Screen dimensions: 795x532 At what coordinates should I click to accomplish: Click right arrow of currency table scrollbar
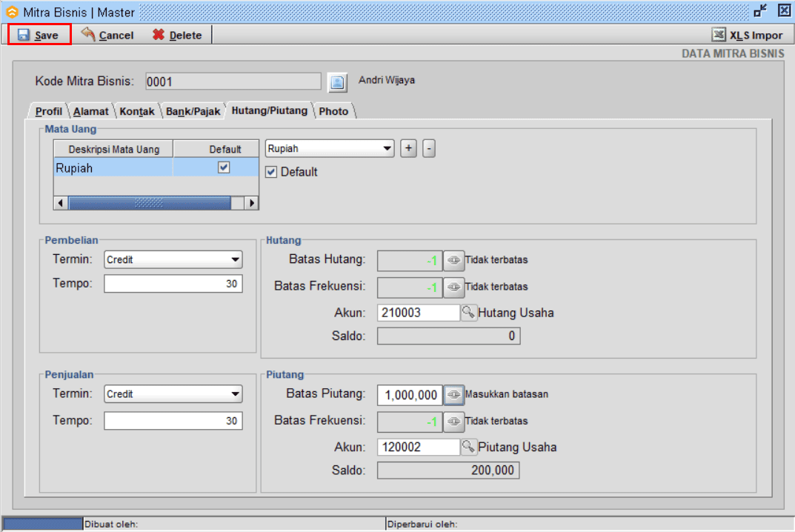(x=251, y=203)
